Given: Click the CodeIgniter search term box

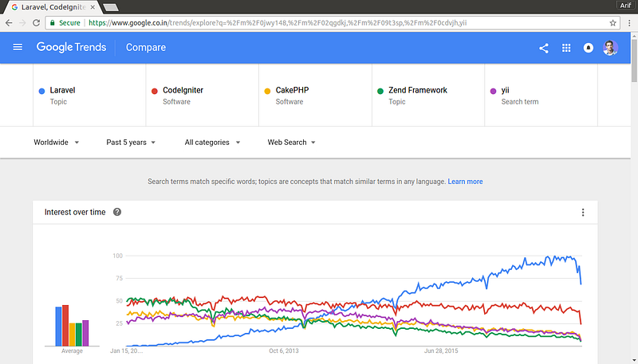Looking at the screenshot, I should coord(203,96).
